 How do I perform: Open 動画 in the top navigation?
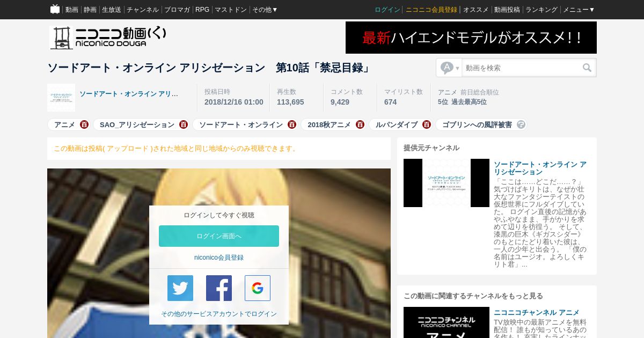(x=72, y=10)
